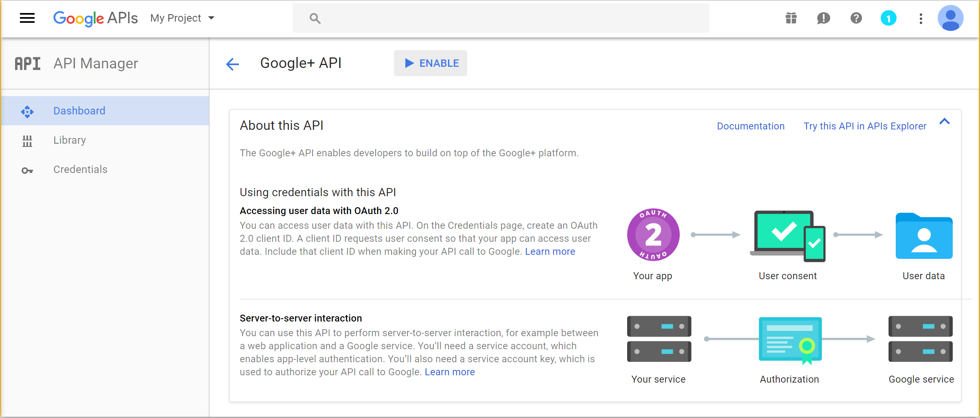Go back using the left arrow
Image resolution: width=980 pixels, height=418 pixels.
point(232,64)
